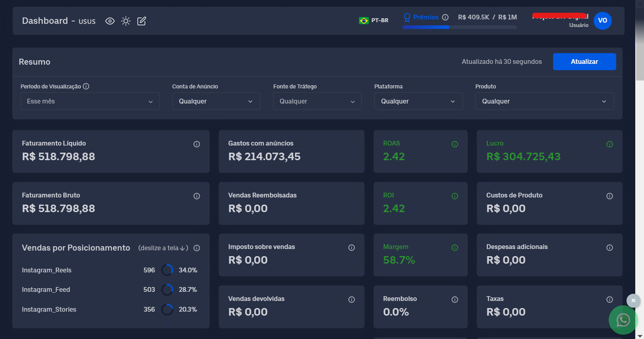Open the Esse mês period dropdown
The width and height of the screenshot is (644, 339).
(90, 101)
